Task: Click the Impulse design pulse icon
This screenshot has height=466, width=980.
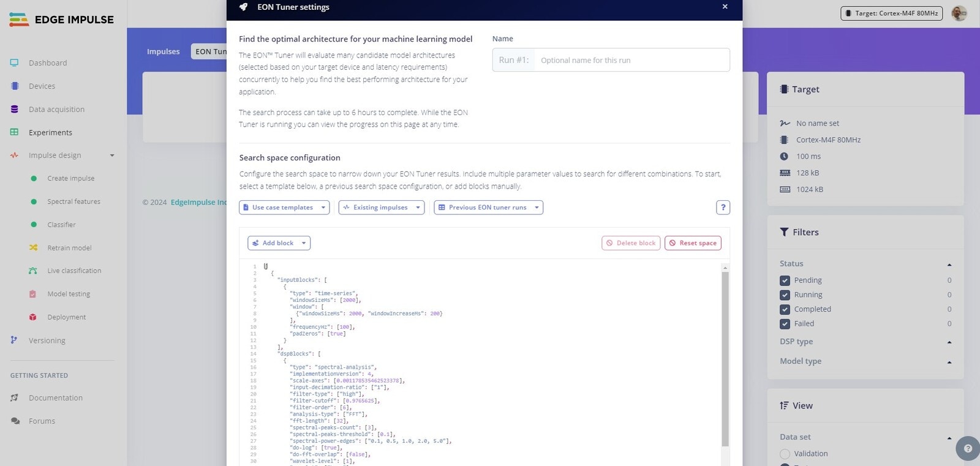Action: (x=14, y=156)
